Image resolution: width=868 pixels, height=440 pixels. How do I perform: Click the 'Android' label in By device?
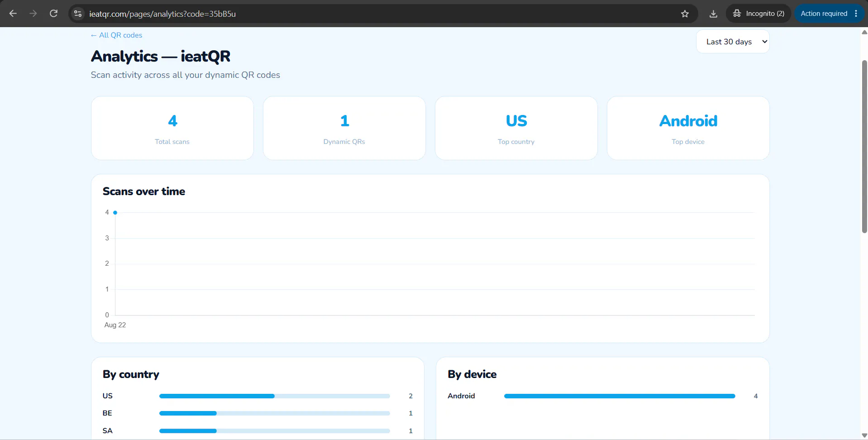461,396
